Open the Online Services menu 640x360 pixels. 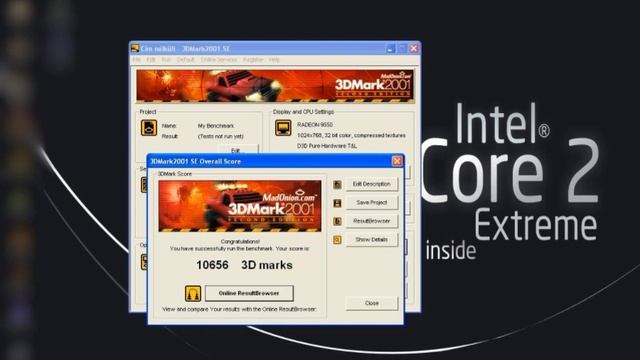218,60
